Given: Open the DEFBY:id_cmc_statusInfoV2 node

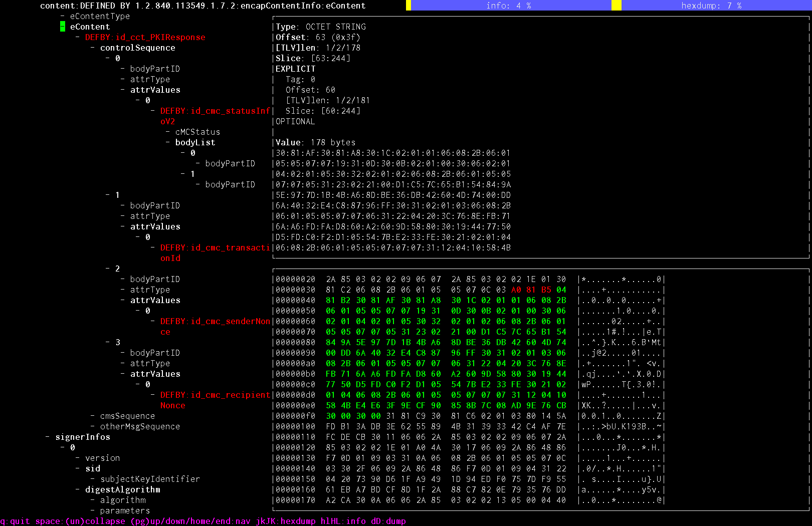Looking at the screenshot, I should 215,116.
